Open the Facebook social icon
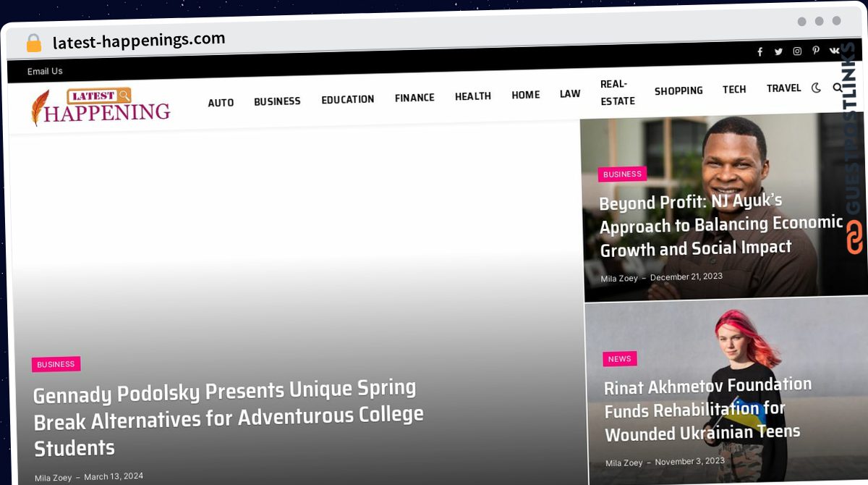 [x=759, y=51]
